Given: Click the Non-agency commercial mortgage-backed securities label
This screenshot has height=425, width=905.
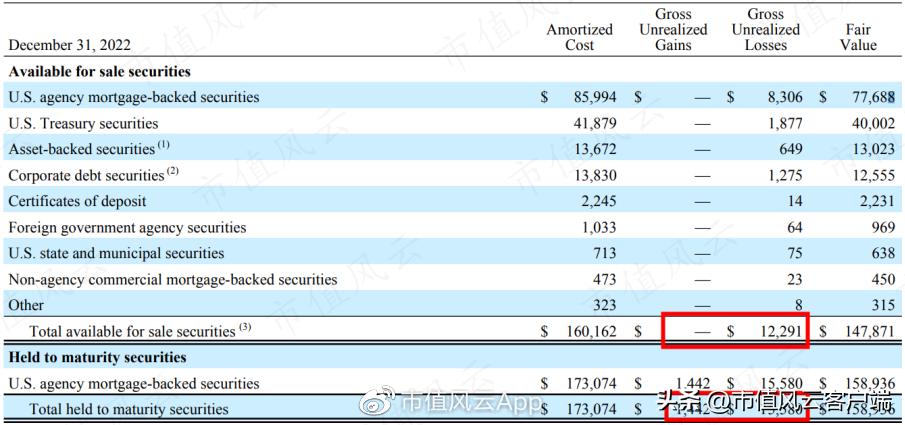Looking at the screenshot, I should pos(172,279).
